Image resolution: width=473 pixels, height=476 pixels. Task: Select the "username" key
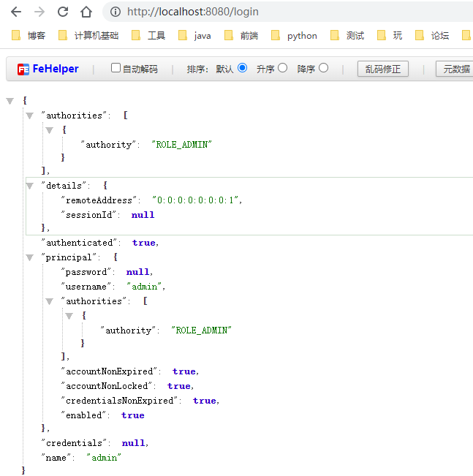[86, 287]
